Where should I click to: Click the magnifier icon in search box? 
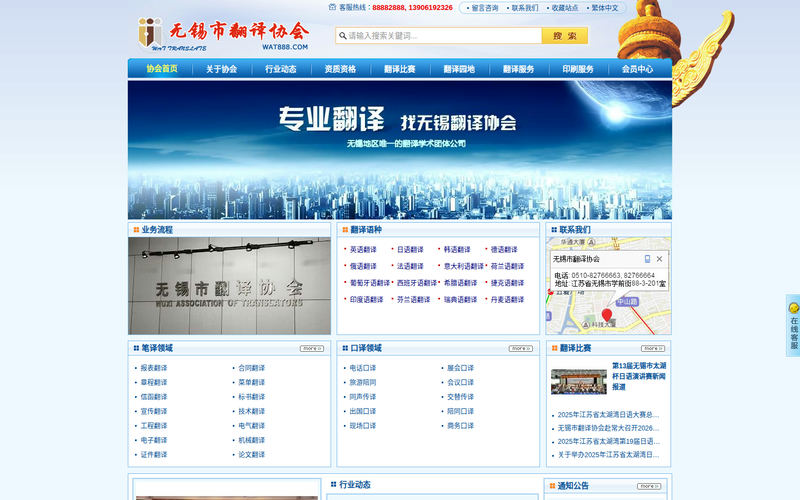(x=343, y=36)
